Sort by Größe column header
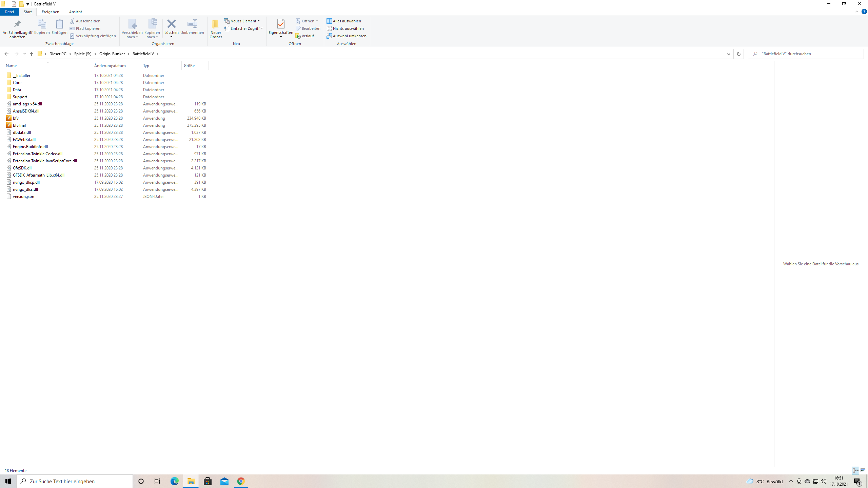Viewport: 868px width, 488px height. (x=189, y=66)
